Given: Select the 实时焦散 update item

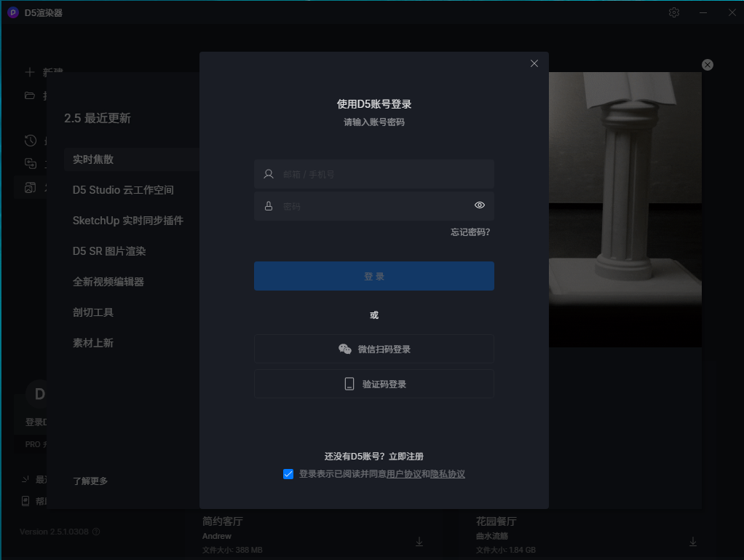Looking at the screenshot, I should (93, 159).
